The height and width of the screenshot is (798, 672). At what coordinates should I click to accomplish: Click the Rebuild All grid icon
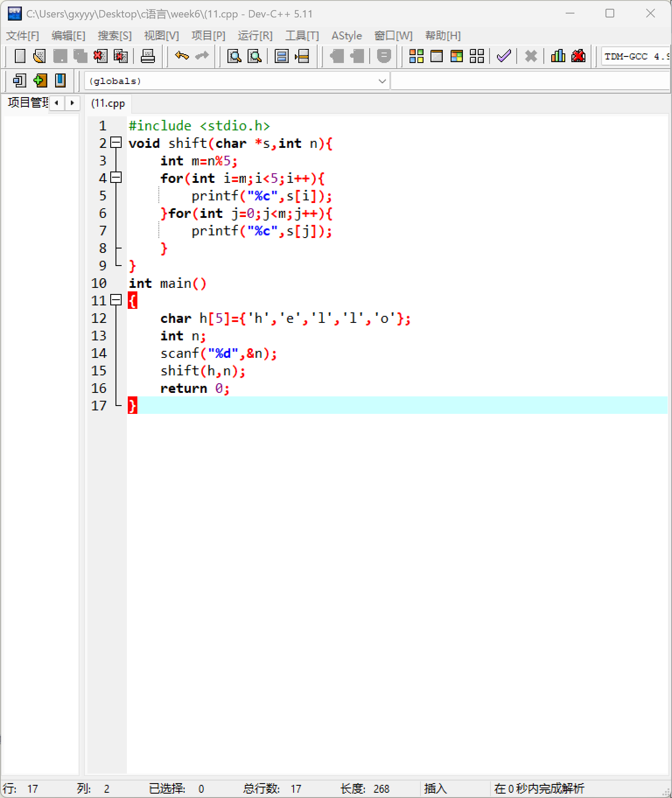coord(477,56)
